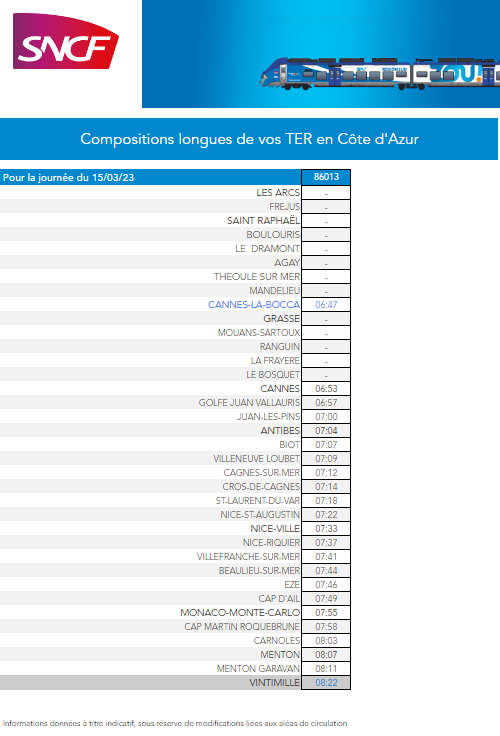Viewport: 500px width, 736px height.
Task: Click NICE-ST-AUGUSTIN station name
Action: click(x=260, y=514)
